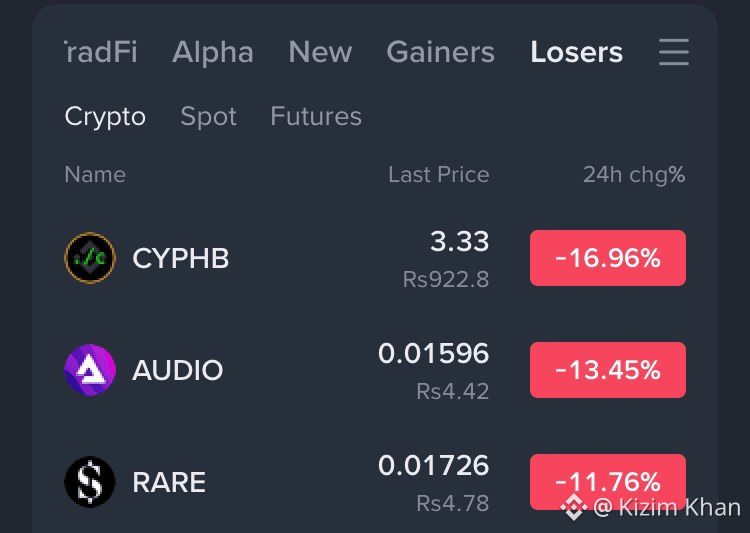Sort by Last Price column header
Viewport: 750px width, 533px height.
(439, 174)
